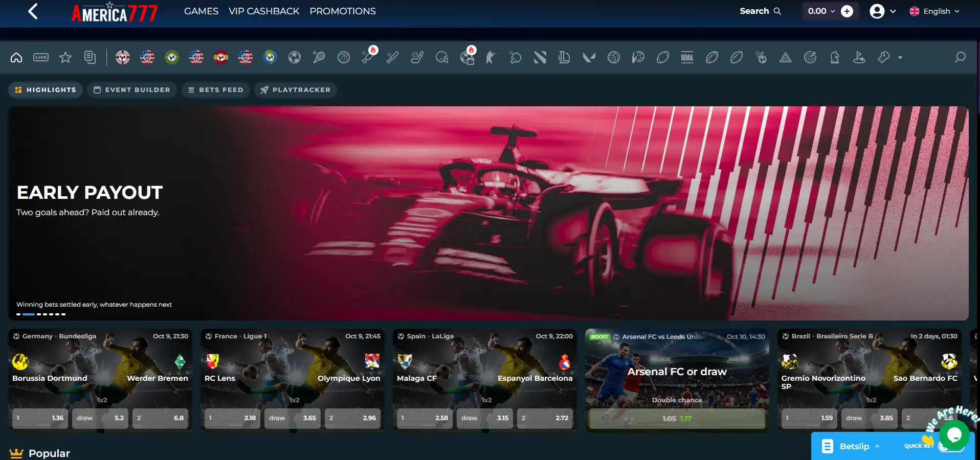Click the Popular section heading

click(49, 453)
